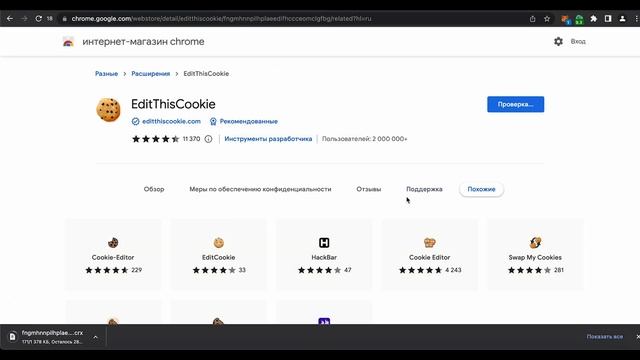Close the downloads bar with X

[637, 337]
